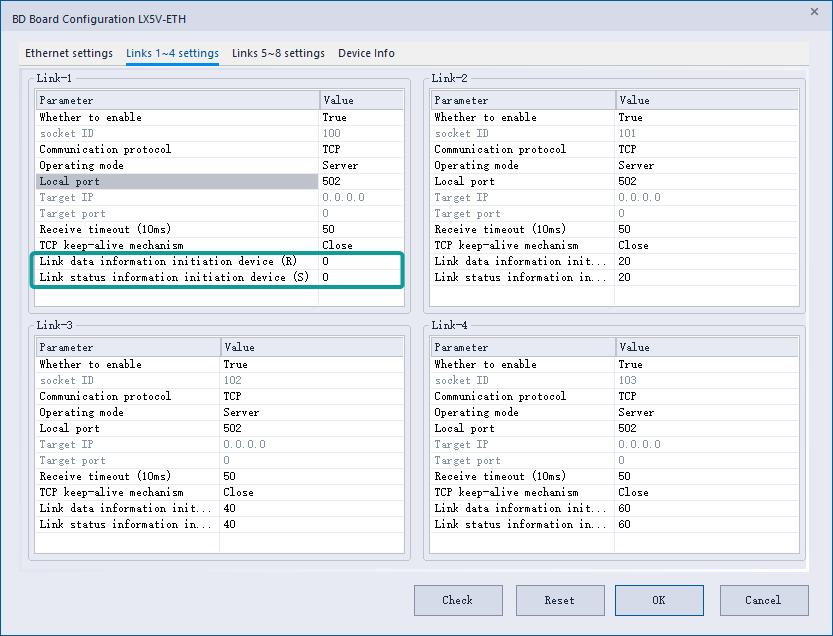The height and width of the screenshot is (636, 833).
Task: Edit Link-1 Local port value 502
Action: [x=361, y=181]
